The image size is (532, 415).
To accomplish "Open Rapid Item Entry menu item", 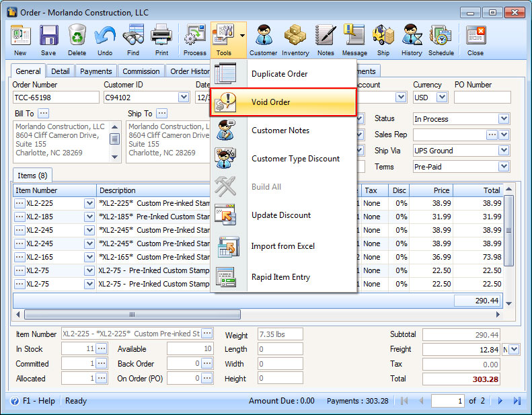I will tap(284, 277).
